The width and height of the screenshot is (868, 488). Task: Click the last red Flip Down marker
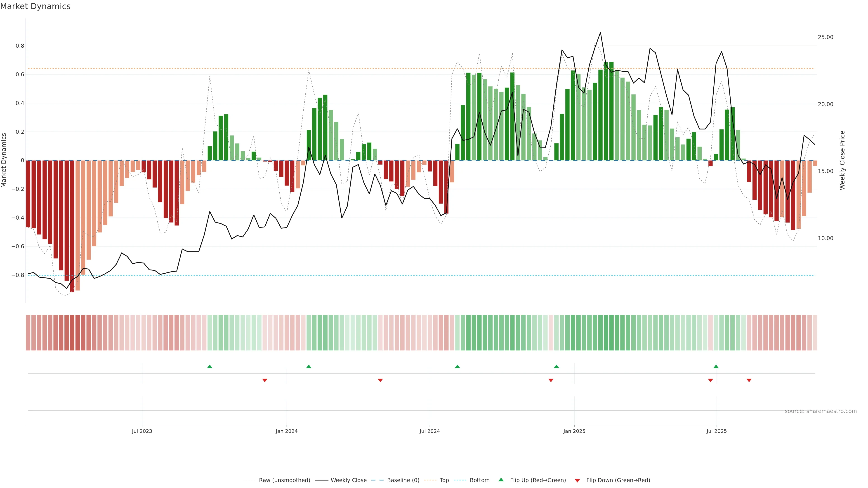(x=749, y=380)
